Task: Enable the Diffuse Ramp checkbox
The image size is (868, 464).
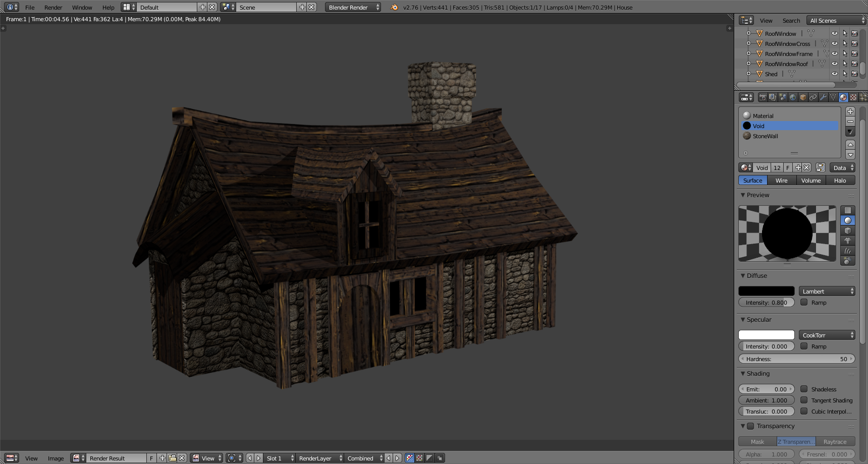Action: [804, 302]
